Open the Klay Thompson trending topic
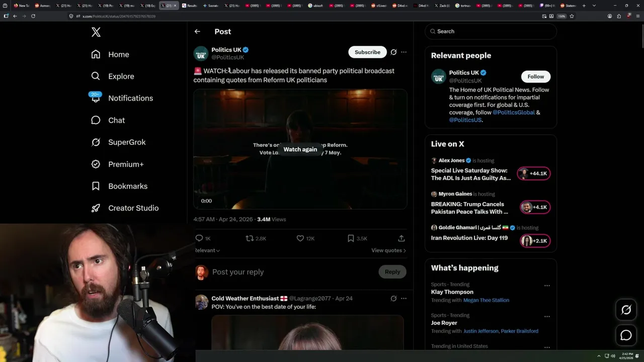The width and height of the screenshot is (644, 362). click(x=452, y=292)
